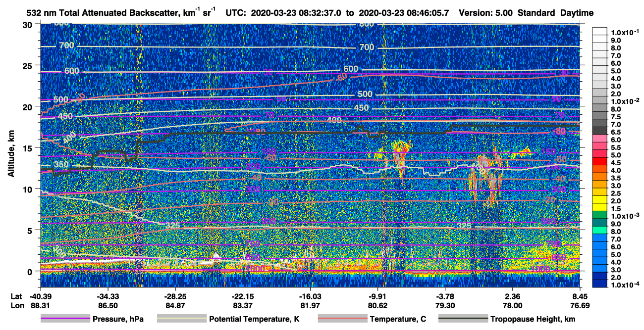Screen dimensions: 644x330
Task: Click longitude value '80.62'
Action: pos(378,306)
